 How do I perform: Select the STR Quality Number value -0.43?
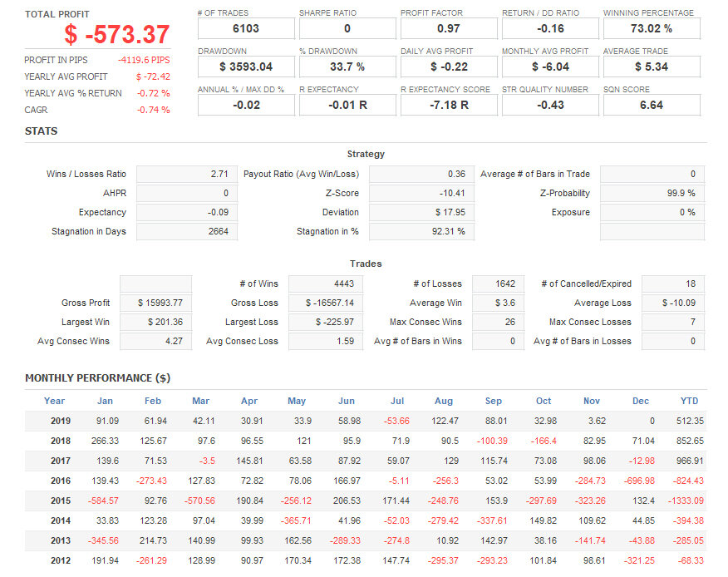[x=550, y=106]
